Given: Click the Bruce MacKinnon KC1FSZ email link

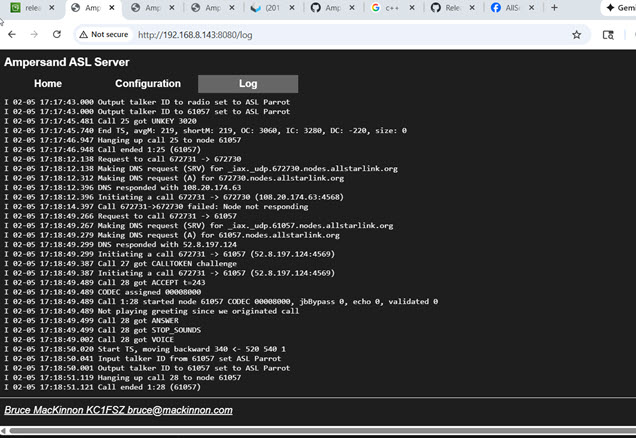Looking at the screenshot, I should (118, 410).
